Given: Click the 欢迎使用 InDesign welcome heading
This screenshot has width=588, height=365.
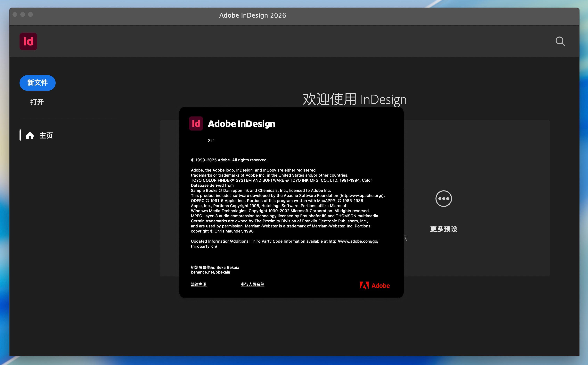Looking at the screenshot, I should coord(354,99).
